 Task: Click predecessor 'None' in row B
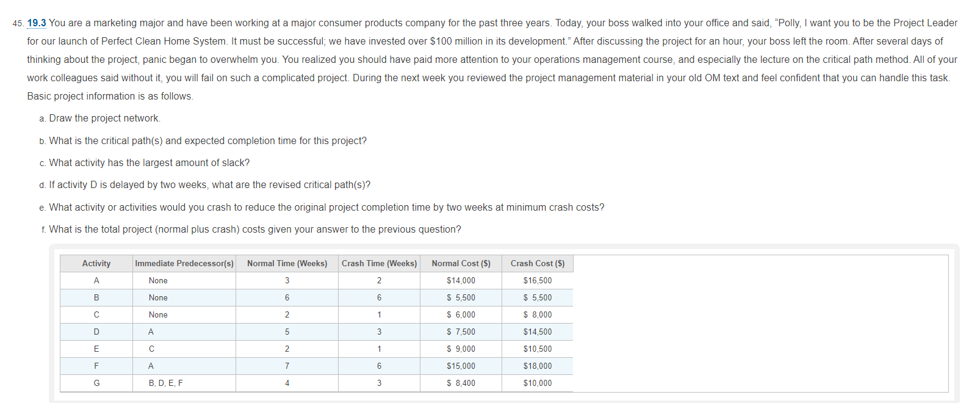(x=184, y=298)
